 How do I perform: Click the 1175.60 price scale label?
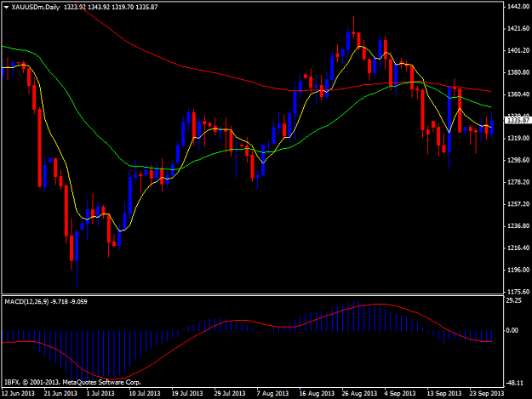click(x=518, y=292)
